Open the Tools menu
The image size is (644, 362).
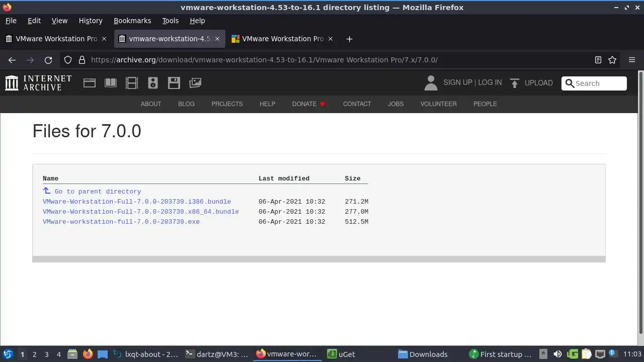coord(170,21)
